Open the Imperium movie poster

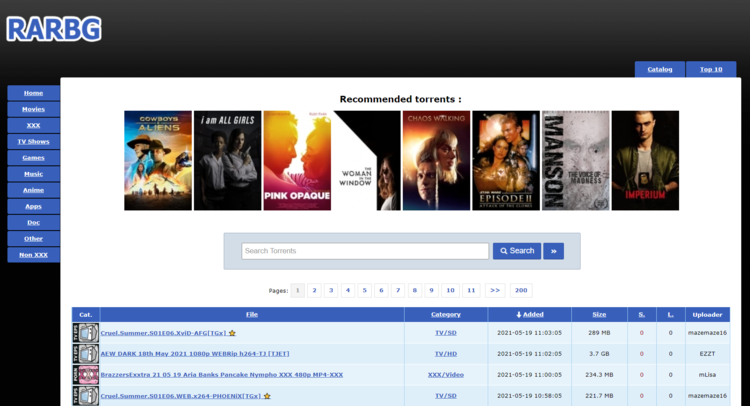(x=645, y=160)
